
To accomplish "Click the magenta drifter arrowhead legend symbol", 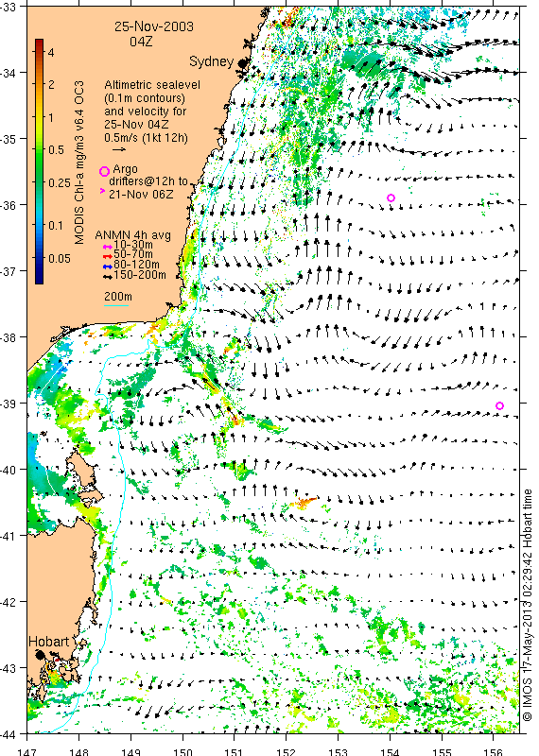I will (x=102, y=192).
